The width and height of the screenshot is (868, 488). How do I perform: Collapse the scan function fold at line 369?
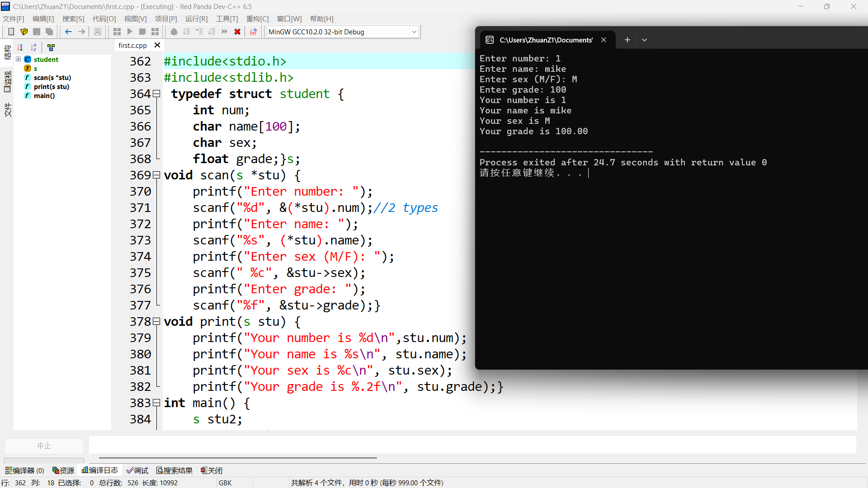[156, 175]
